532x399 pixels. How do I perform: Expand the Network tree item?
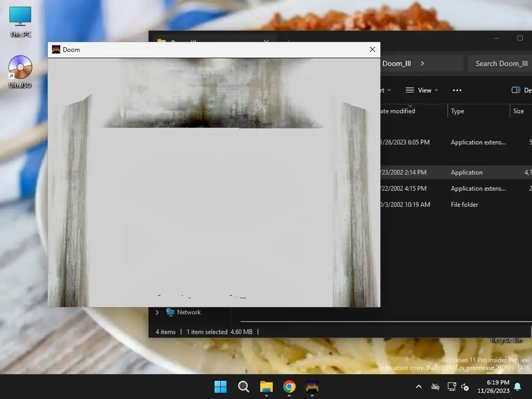click(x=157, y=312)
